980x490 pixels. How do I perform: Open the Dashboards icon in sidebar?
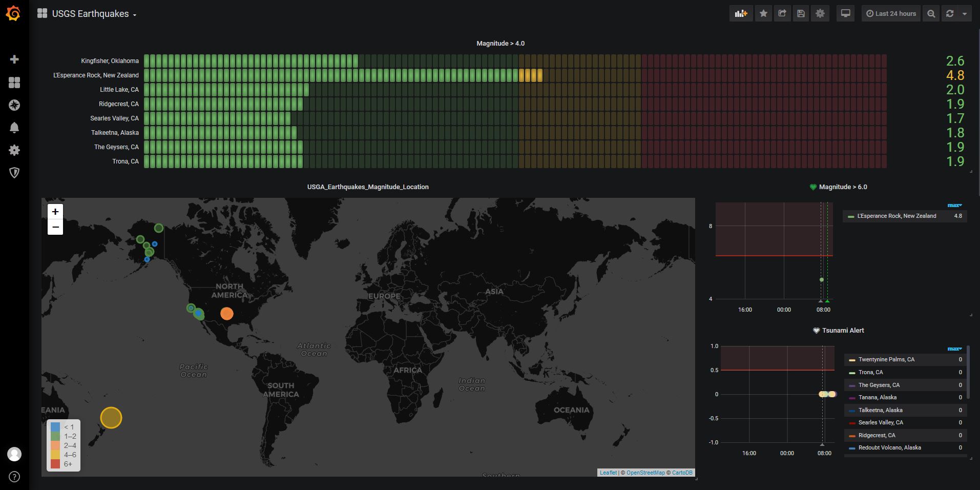[14, 83]
